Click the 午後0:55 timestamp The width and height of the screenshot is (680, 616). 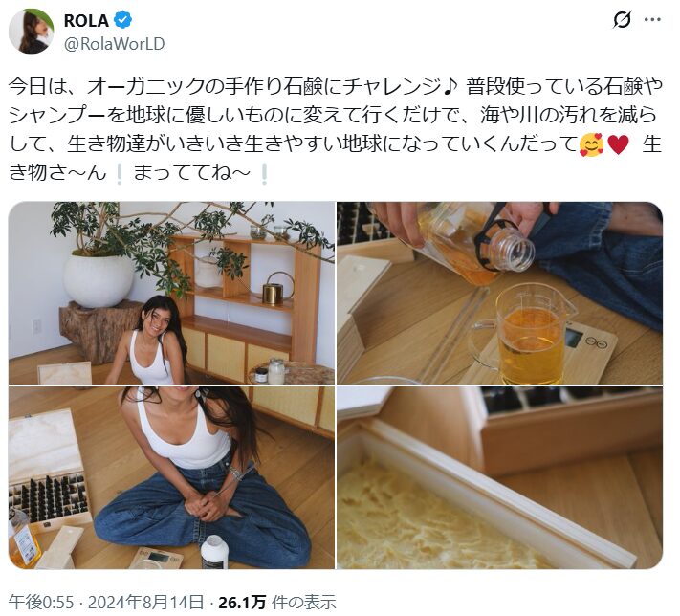41,602
